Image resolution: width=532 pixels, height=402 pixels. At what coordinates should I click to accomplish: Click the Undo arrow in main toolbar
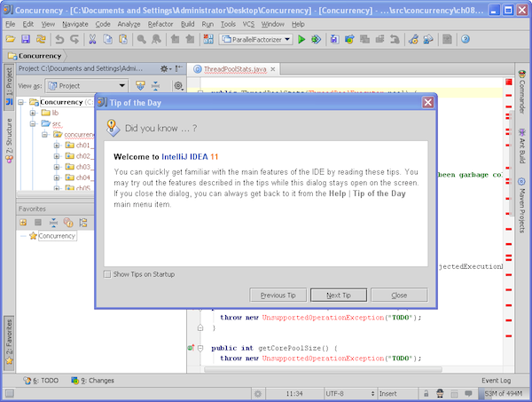[x=59, y=40]
